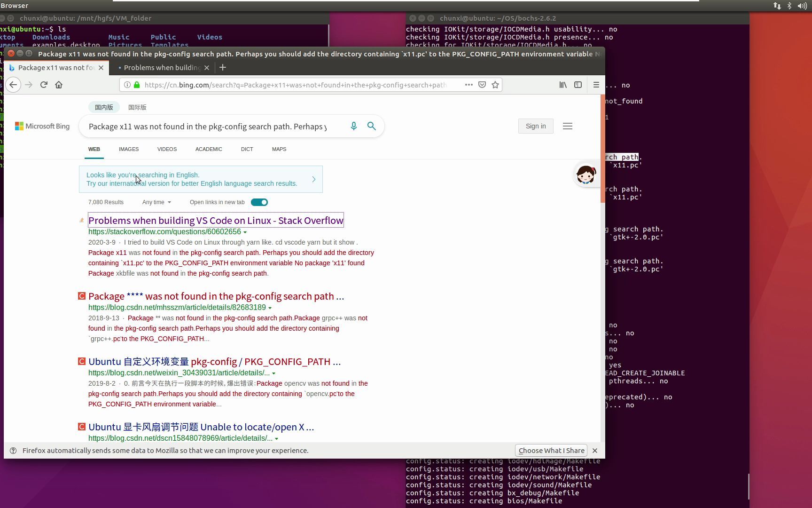Go back using Firefox back arrow
Screen dimensions: 812x508
13,85
